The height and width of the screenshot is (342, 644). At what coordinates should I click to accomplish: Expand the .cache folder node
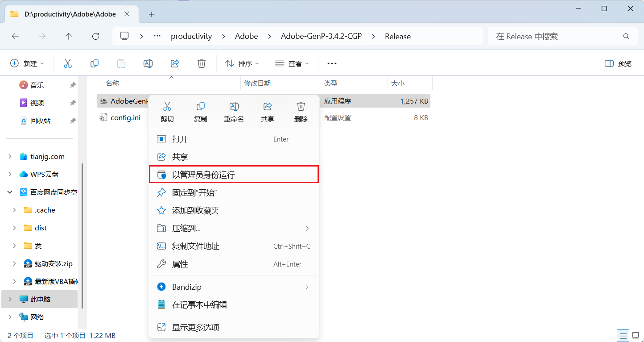[14, 210]
